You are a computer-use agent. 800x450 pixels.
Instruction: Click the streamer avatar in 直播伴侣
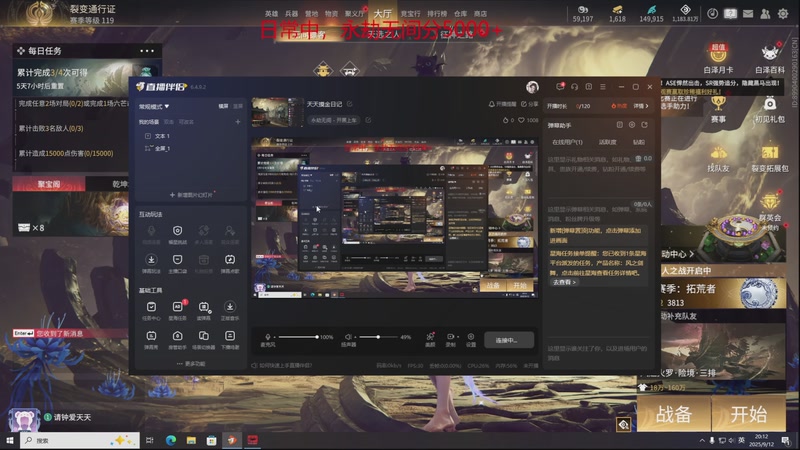point(532,87)
